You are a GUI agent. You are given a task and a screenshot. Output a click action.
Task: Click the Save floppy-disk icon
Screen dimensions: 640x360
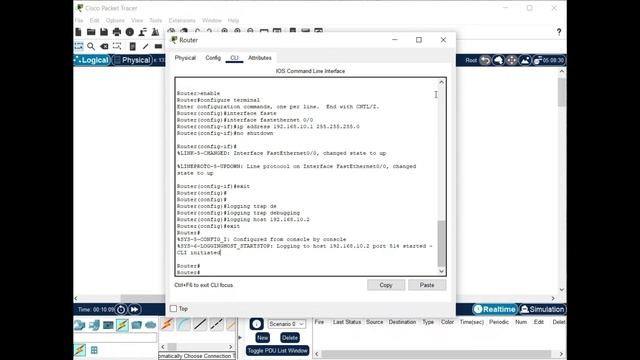pyautogui.click(x=104, y=32)
